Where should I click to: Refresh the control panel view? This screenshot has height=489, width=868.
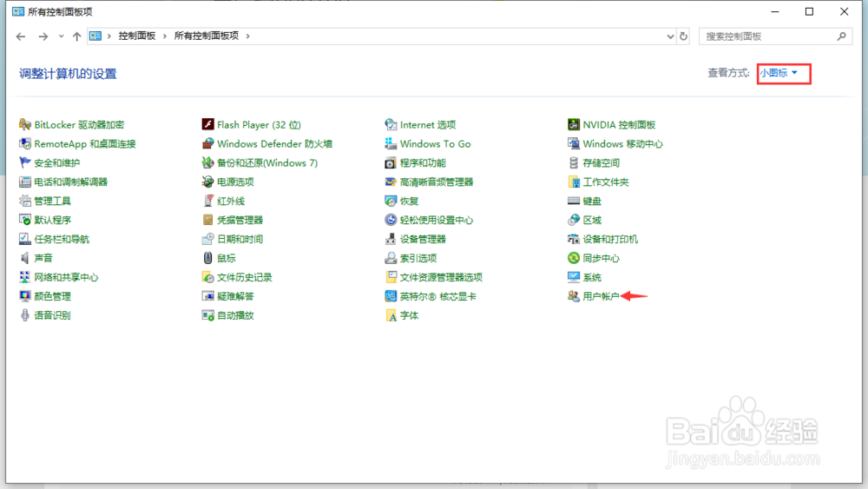[x=684, y=36]
